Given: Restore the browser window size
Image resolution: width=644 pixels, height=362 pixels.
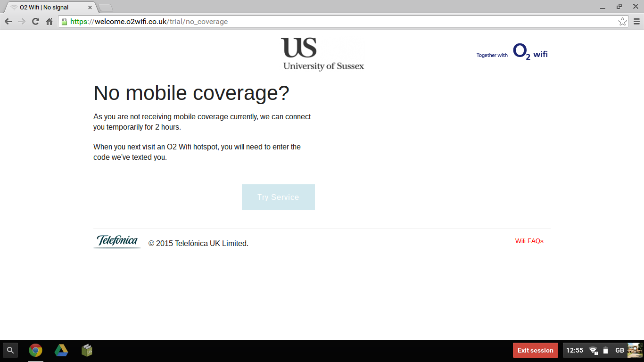Looking at the screenshot, I should click(x=619, y=7).
